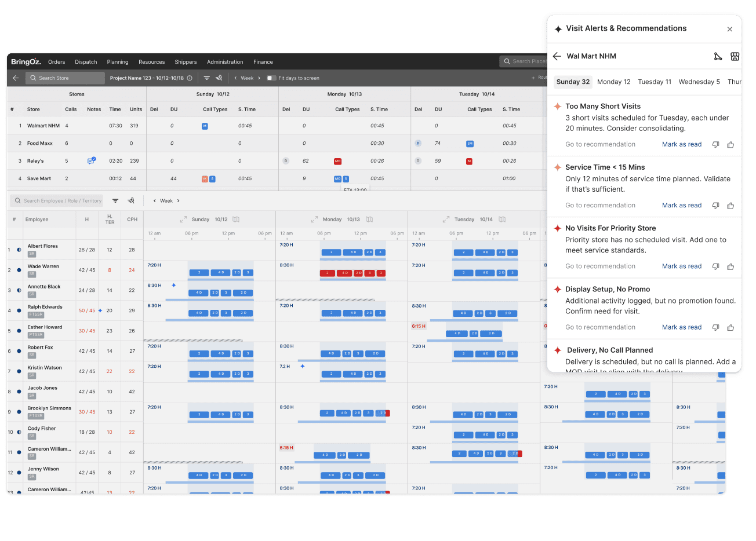Thumbs down the Display Setup, No Promo alert

tap(715, 327)
